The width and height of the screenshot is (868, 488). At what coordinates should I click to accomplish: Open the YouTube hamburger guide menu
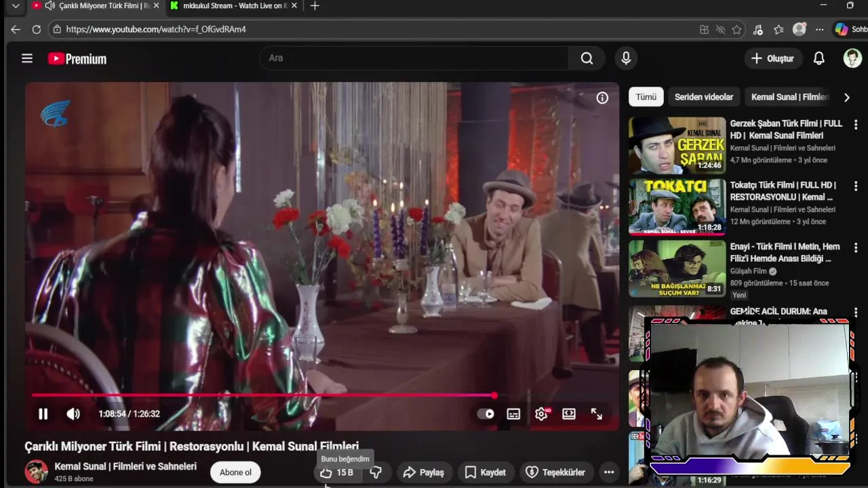click(x=27, y=58)
